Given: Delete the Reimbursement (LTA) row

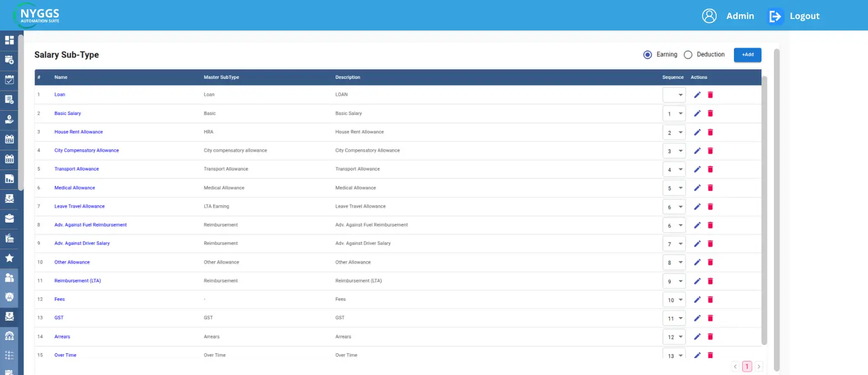Looking at the screenshot, I should coord(710,281).
